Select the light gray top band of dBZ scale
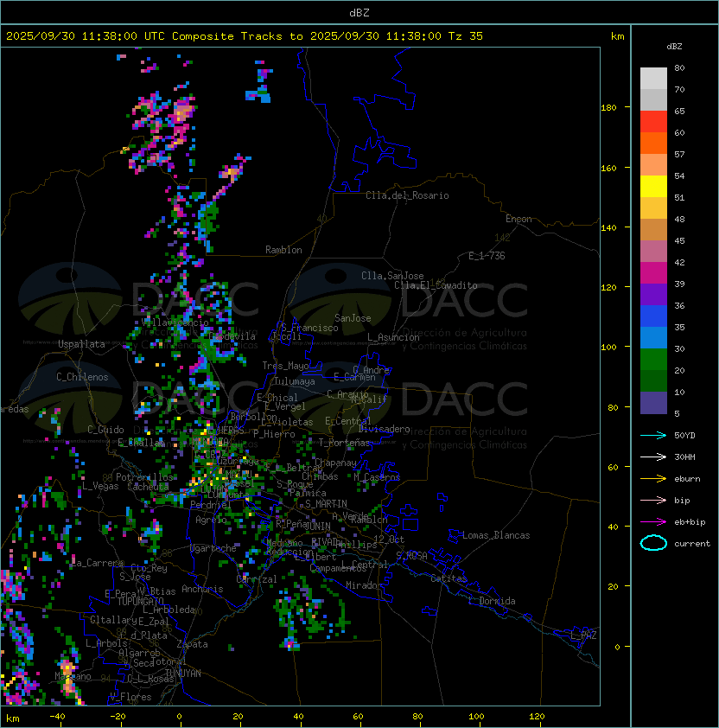The width and height of the screenshot is (719, 728). [653, 79]
